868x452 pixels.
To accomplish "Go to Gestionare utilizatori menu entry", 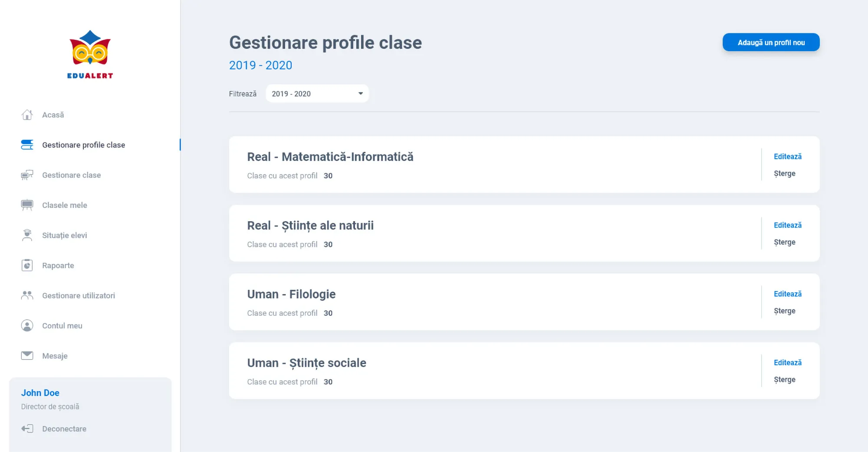I will (79, 295).
